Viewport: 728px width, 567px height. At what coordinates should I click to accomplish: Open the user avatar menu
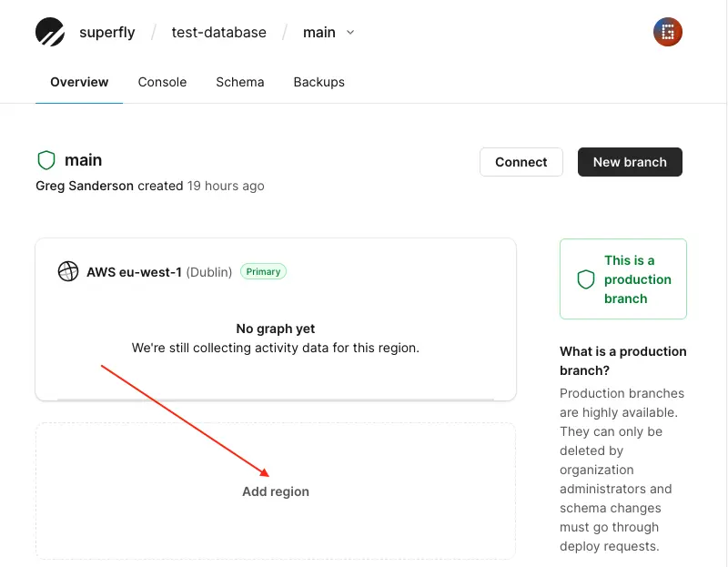(x=668, y=33)
